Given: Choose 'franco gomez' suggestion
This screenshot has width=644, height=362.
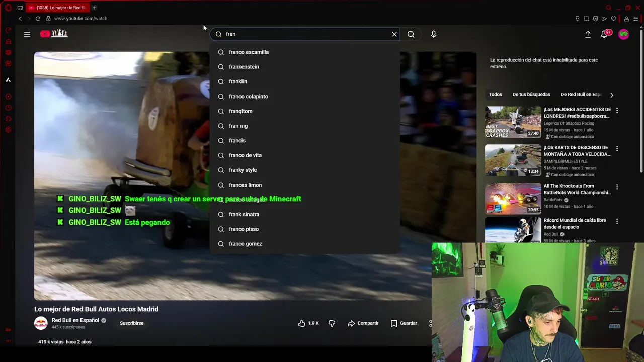Looking at the screenshot, I should [304, 244].
